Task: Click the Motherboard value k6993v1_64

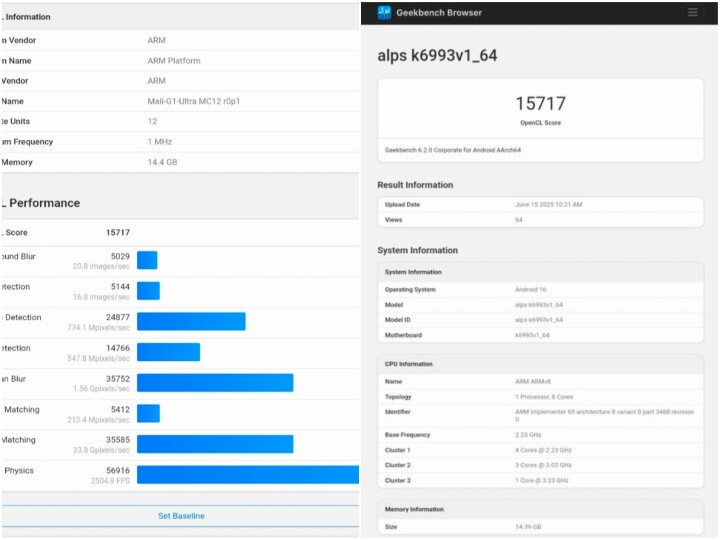Action: click(532, 335)
